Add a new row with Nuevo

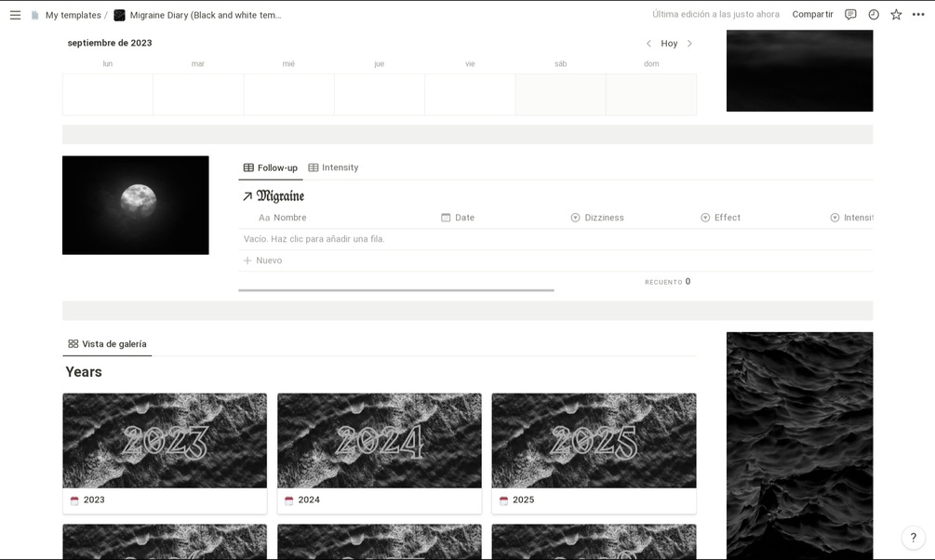[x=263, y=260]
